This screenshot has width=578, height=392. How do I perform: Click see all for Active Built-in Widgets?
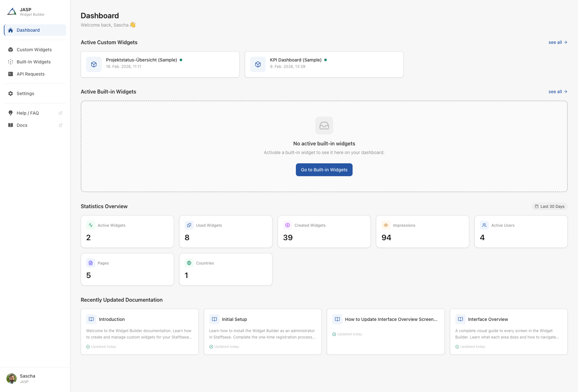point(558,92)
